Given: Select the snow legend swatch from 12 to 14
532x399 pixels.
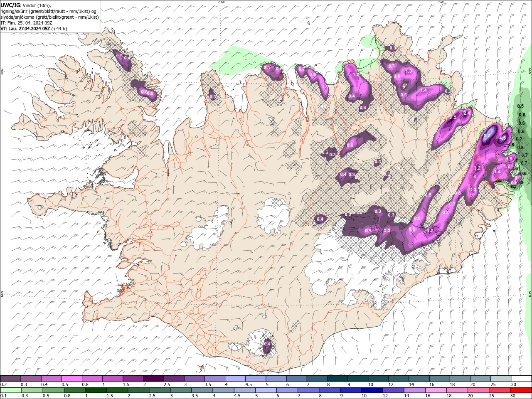Looking at the screenshot, I should [x=399, y=379].
